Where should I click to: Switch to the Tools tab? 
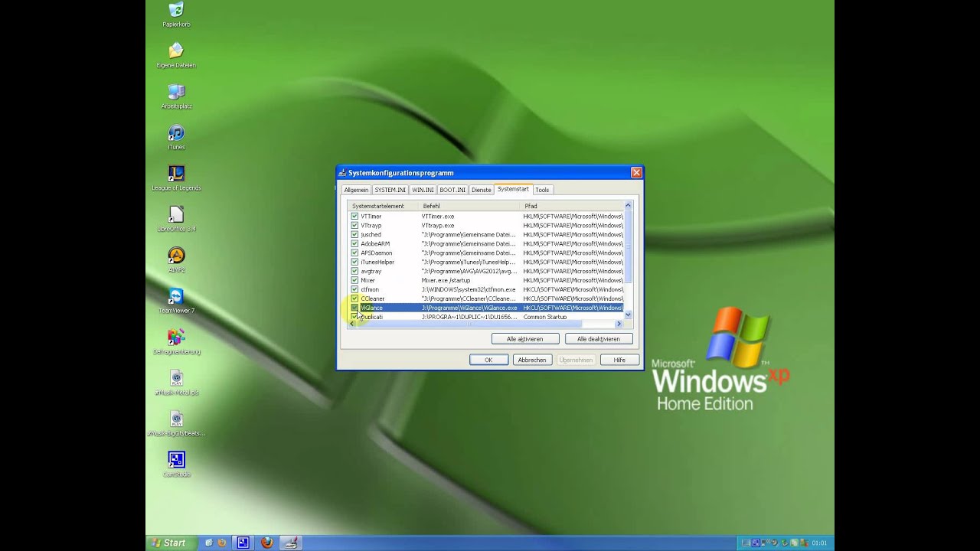(542, 190)
